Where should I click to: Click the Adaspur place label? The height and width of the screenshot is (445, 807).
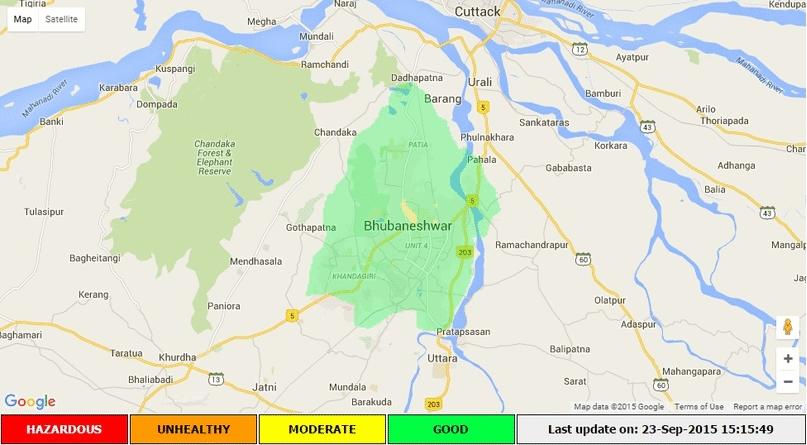pos(638,325)
